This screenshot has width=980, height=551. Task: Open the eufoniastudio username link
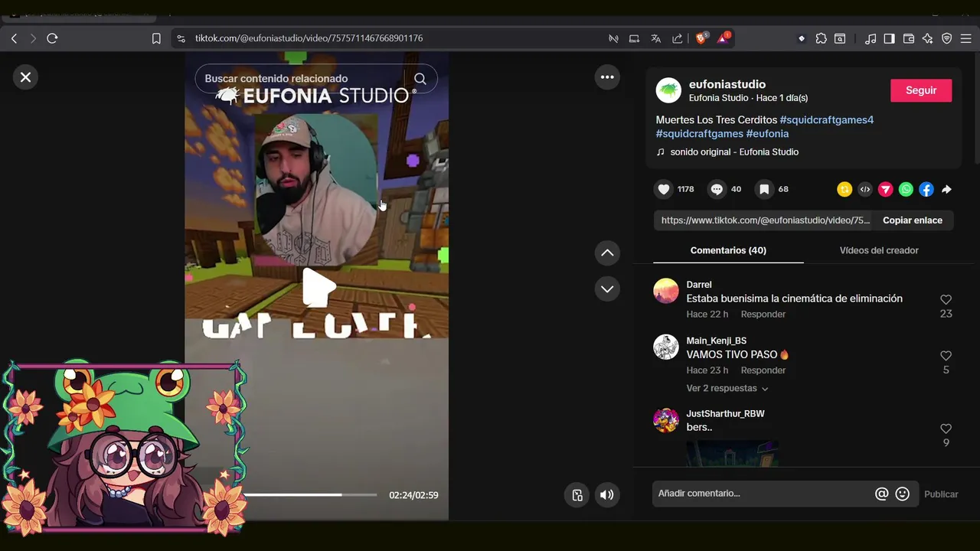727,84
